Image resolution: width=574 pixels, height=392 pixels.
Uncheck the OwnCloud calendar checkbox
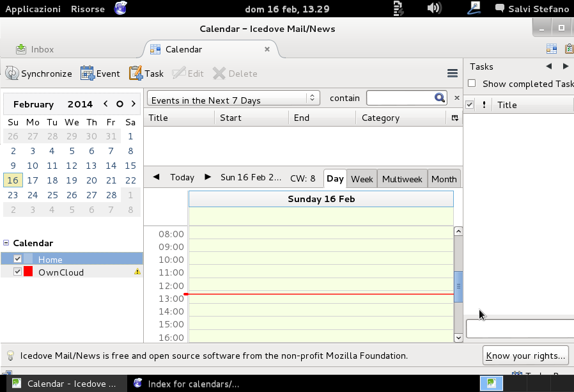(x=17, y=272)
